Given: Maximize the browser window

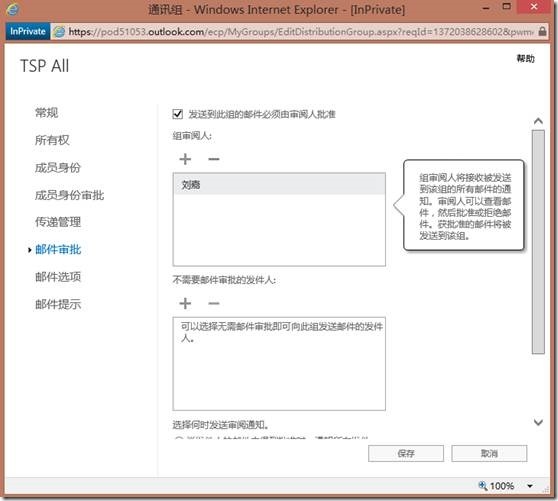Looking at the screenshot, I should point(506,6).
